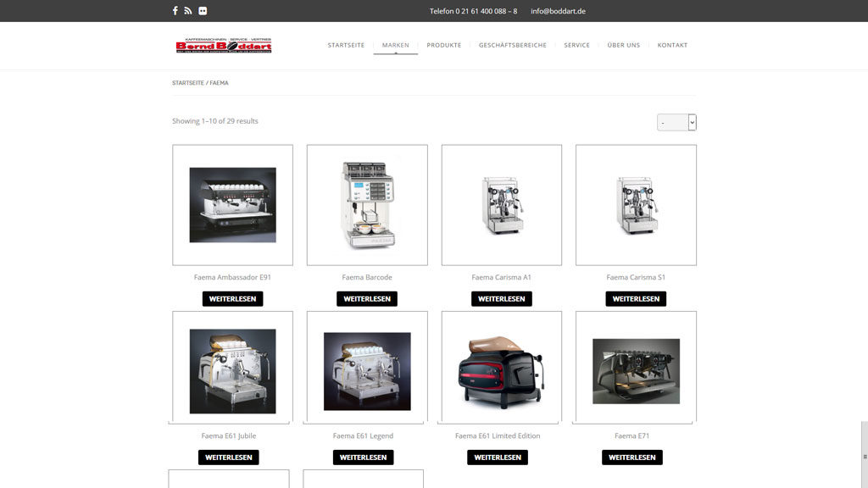This screenshot has width=868, height=488.
Task: Open the Marken menu
Action: coord(395,45)
